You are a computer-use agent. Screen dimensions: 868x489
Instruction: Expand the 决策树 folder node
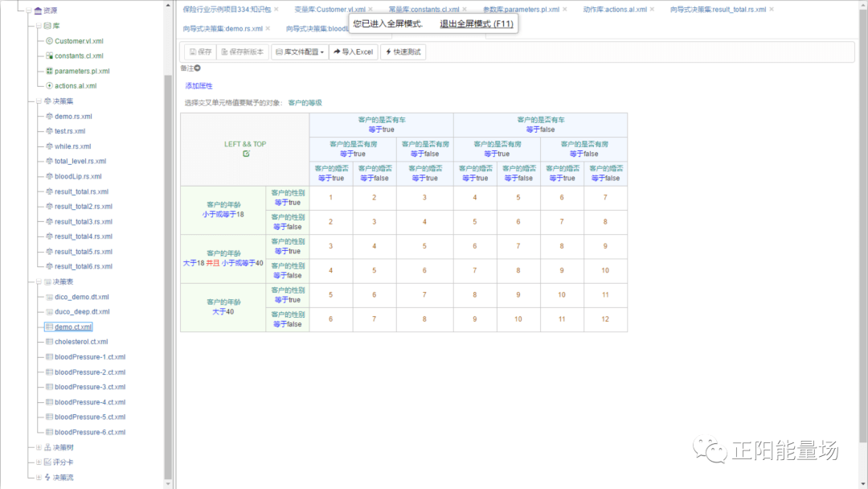[x=39, y=447]
